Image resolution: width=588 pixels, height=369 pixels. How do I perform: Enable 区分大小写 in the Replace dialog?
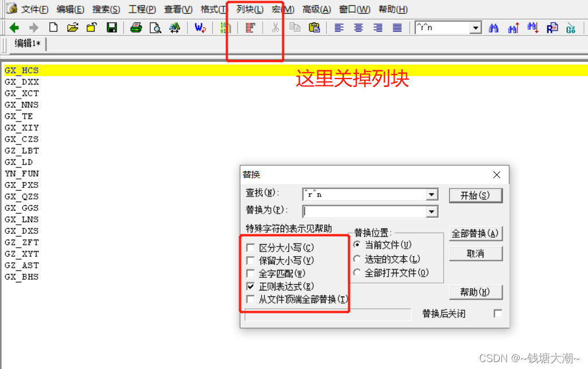[251, 247]
